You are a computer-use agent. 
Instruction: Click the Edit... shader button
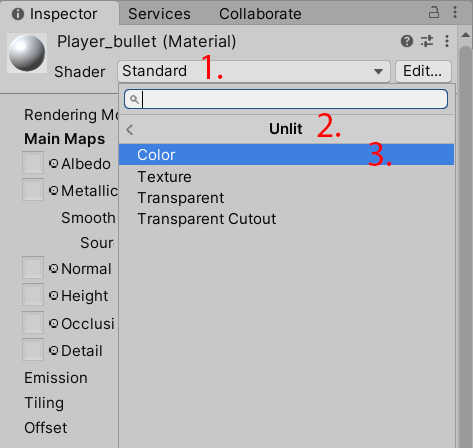tap(423, 71)
